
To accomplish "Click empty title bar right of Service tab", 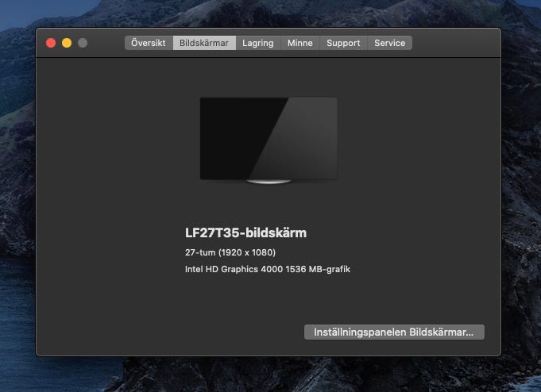I will 457,43.
